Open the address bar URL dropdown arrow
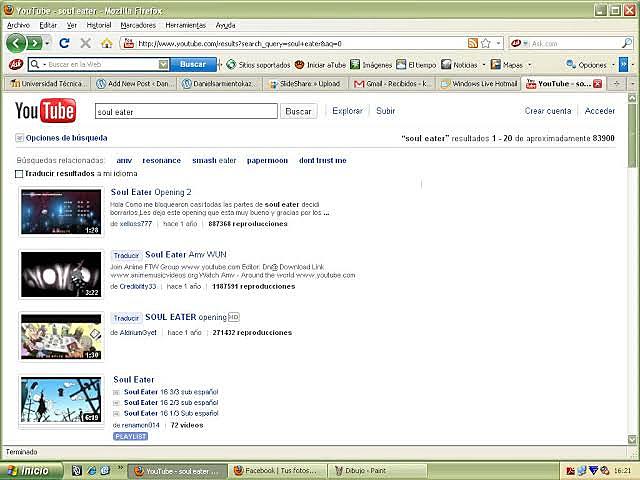The width and height of the screenshot is (640, 480). (x=498, y=43)
